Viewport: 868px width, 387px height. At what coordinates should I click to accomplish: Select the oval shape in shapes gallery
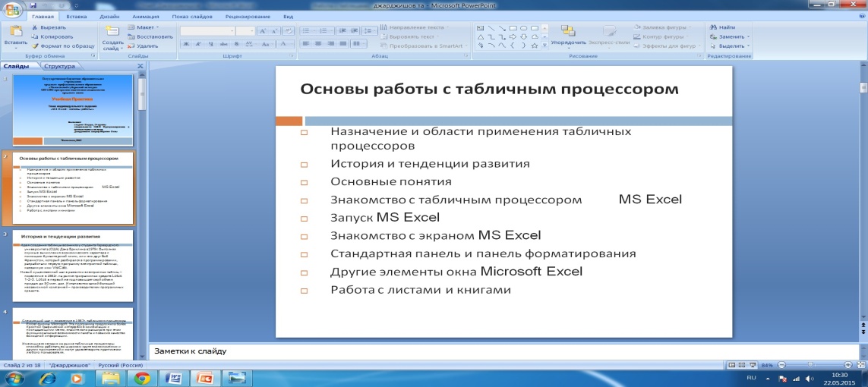pyautogui.click(x=524, y=27)
